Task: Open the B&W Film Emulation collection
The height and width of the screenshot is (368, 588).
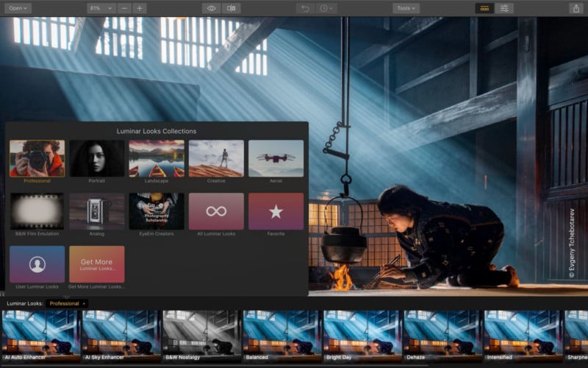Action: pyautogui.click(x=37, y=211)
